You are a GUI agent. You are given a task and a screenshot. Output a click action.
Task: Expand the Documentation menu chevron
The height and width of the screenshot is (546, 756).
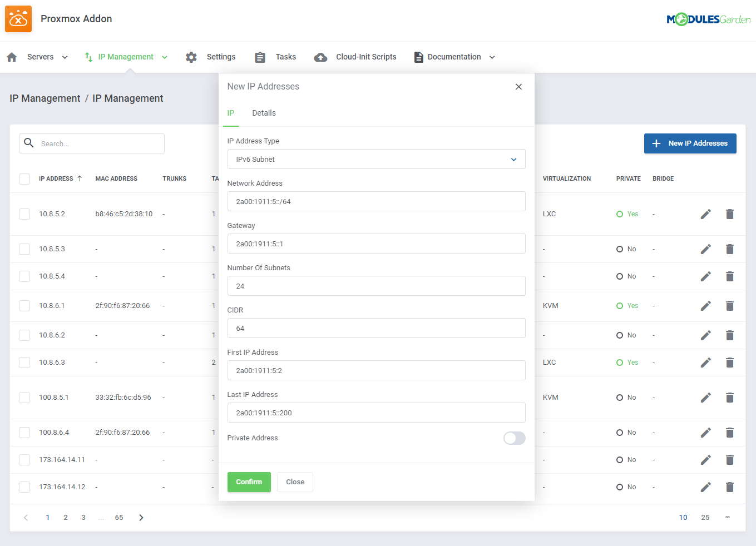(x=492, y=57)
